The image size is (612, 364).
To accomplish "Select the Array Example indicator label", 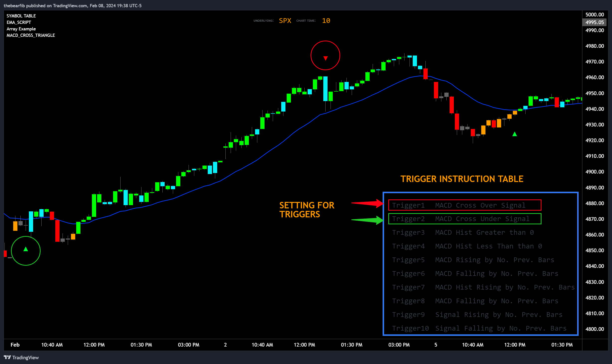I will pyautogui.click(x=21, y=29).
